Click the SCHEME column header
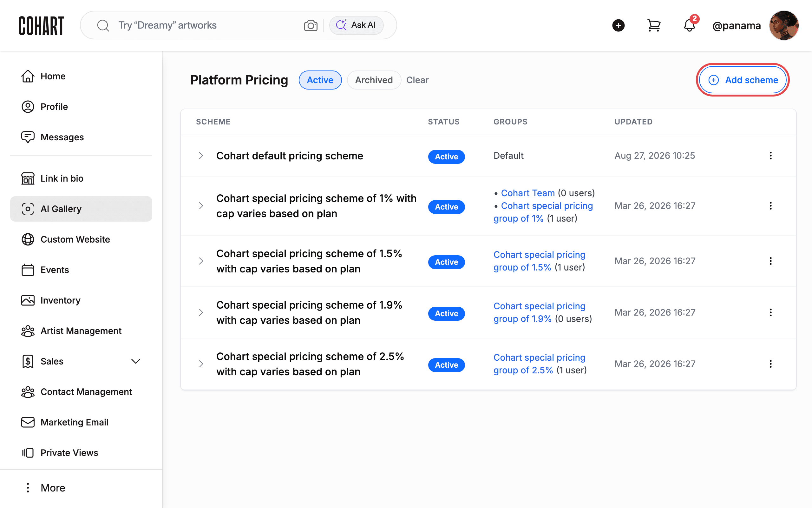 [213, 122]
